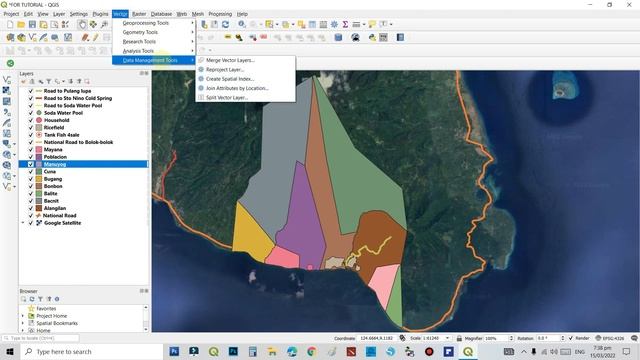Click the Messages log icon in status bar
Viewport: 640px width, 360px height.
pyautogui.click(x=634, y=338)
